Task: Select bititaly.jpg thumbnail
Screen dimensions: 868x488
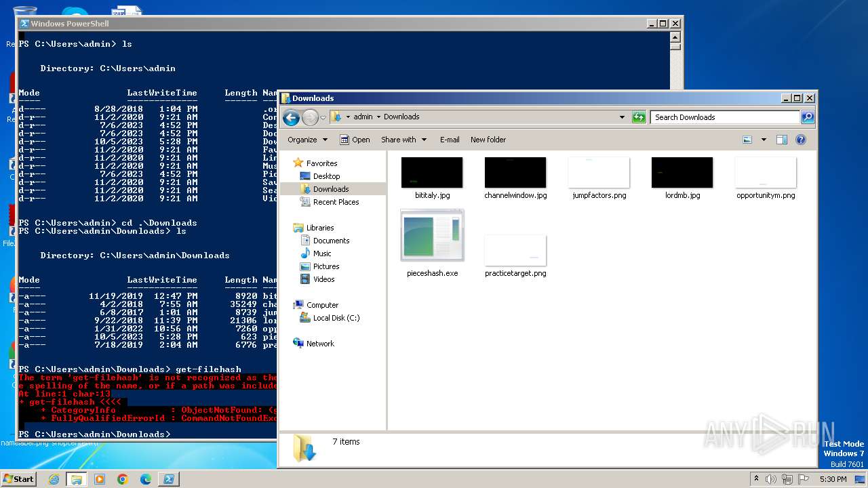Action: [x=432, y=173]
